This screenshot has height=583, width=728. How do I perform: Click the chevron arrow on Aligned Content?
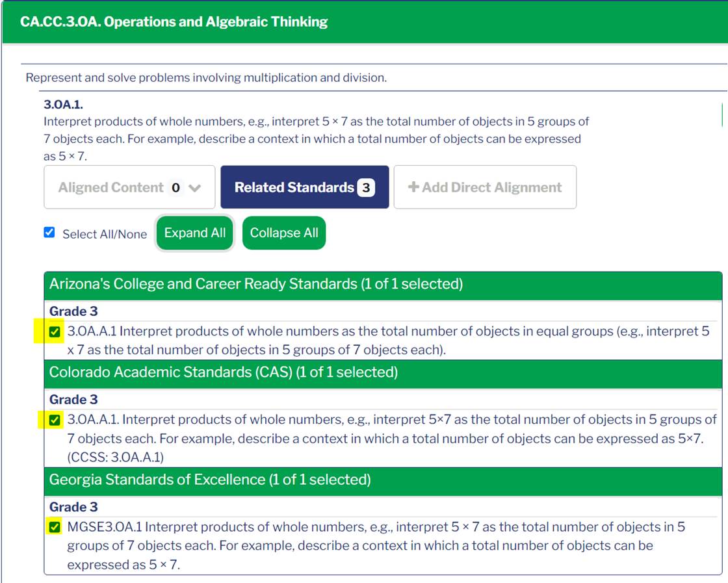[195, 188]
